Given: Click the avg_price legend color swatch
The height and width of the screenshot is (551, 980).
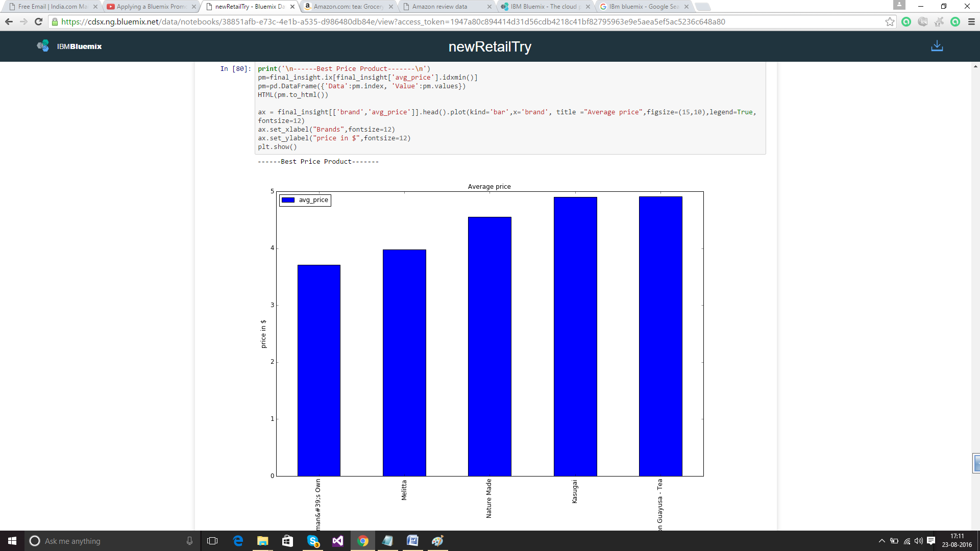Looking at the screenshot, I should [288, 200].
